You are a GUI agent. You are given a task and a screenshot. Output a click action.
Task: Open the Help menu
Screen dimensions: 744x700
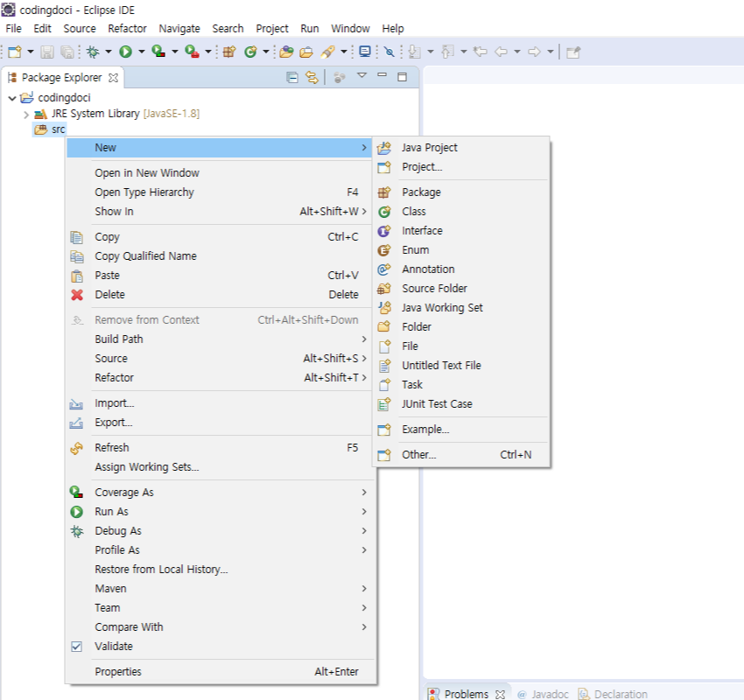[393, 29]
